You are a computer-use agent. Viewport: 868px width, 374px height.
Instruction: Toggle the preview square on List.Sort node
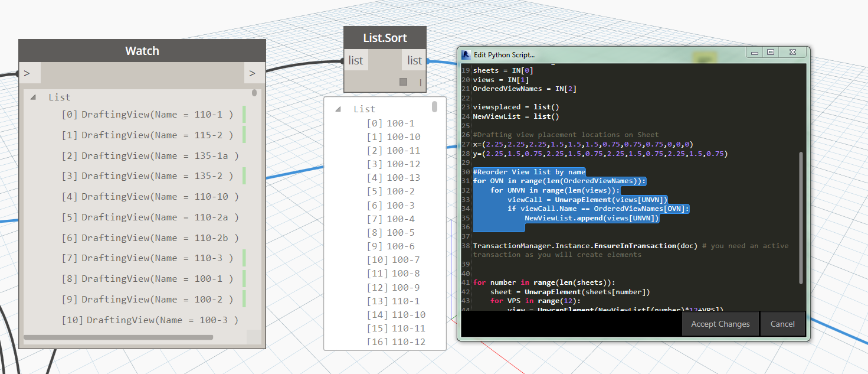pyautogui.click(x=403, y=82)
